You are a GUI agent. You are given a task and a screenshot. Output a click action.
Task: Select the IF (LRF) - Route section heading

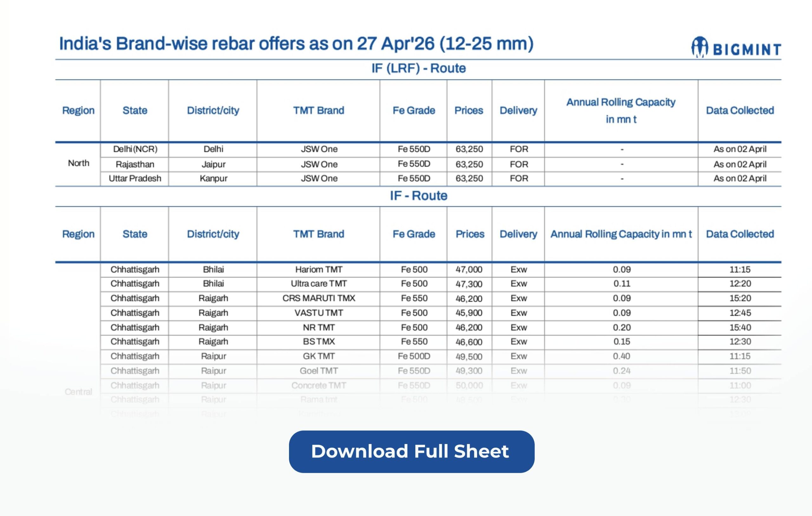point(418,69)
